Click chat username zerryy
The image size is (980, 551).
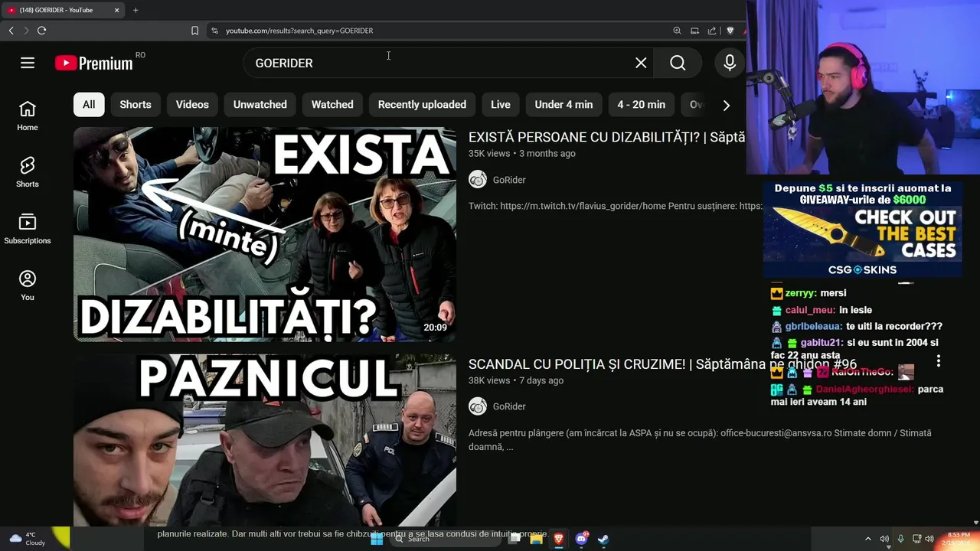tap(799, 293)
